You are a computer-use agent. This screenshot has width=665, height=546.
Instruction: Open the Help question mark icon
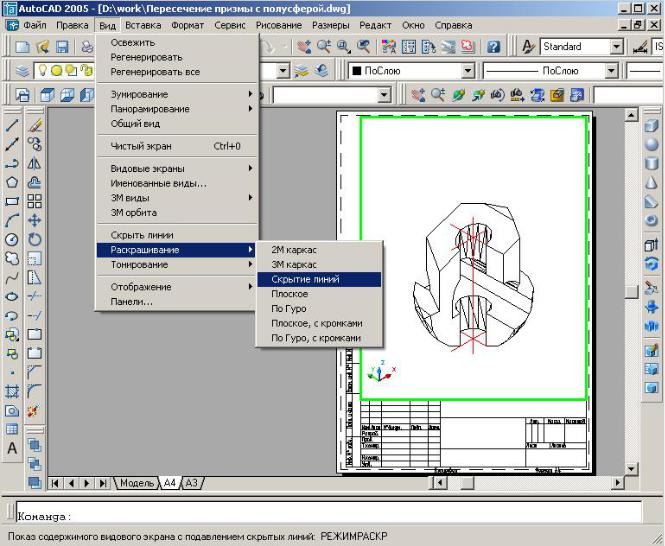(493, 47)
